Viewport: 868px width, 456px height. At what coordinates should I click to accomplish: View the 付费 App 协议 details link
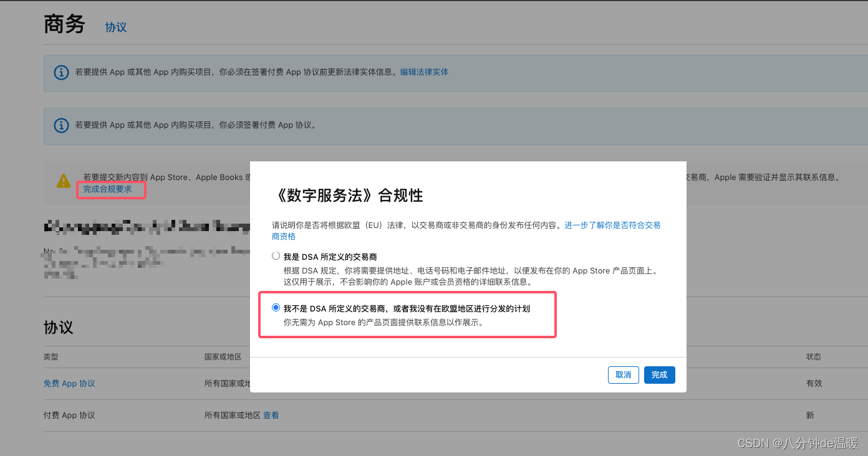271,415
